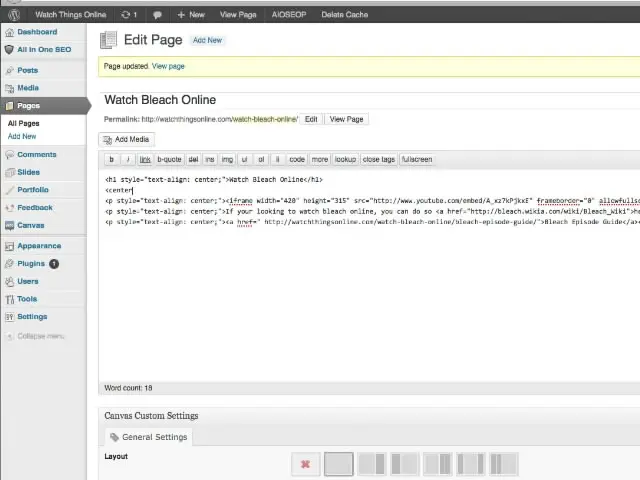Click the Pages icon in sidebar
Screen dimensions: 640x480
pyautogui.click(x=9, y=106)
